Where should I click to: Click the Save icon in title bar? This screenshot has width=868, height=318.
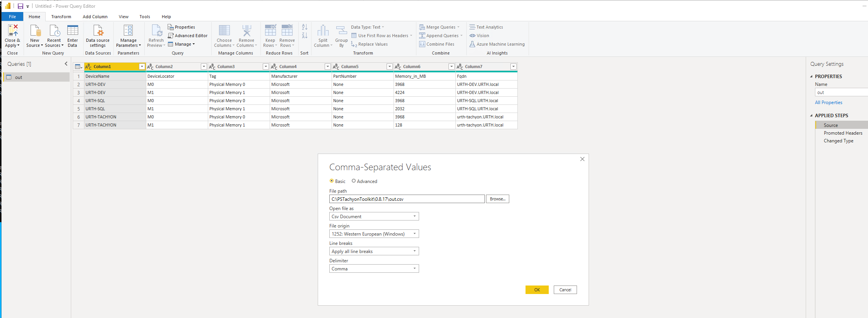21,6
